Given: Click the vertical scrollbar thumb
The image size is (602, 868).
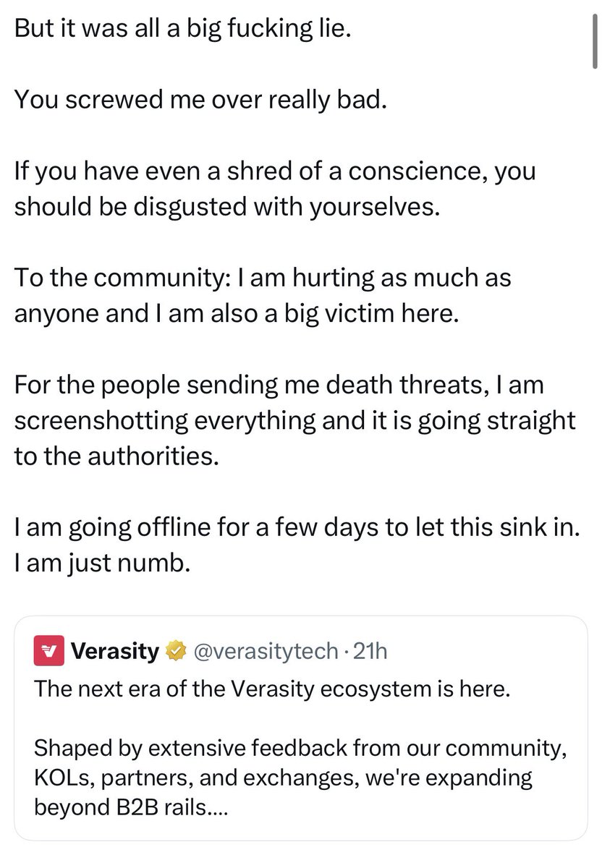Looking at the screenshot, I should [x=594, y=43].
